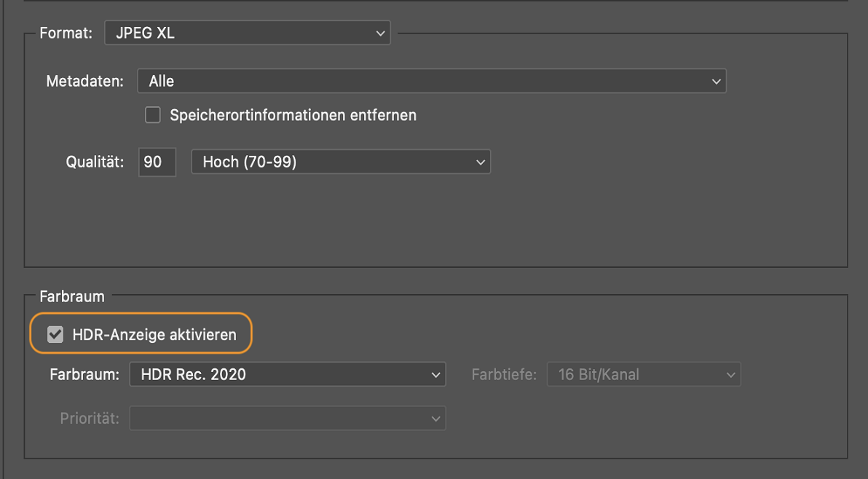Click the chevron arrow of the Alle dropdown
The image size is (868, 479).
pyautogui.click(x=716, y=82)
